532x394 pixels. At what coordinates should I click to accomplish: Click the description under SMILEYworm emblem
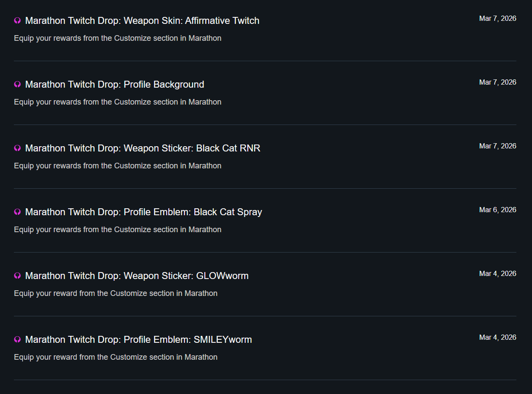115,357
